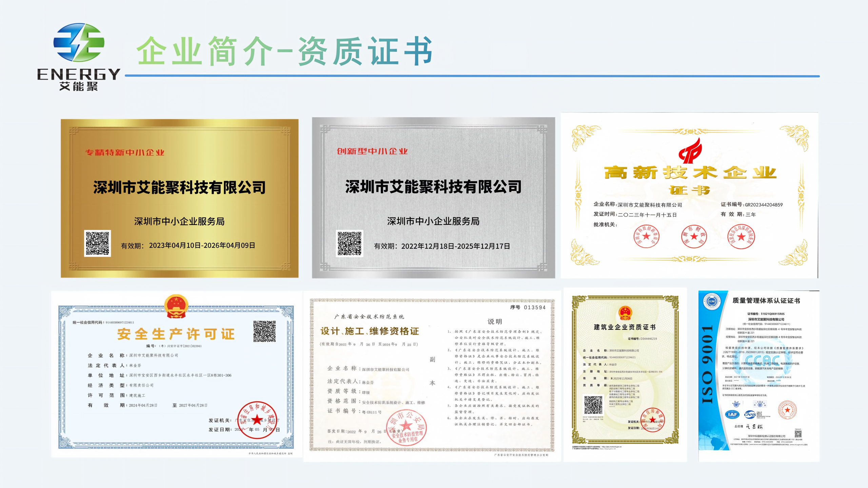This screenshot has width=868, height=488.
Task: Click the QR code on 安全生产许可证
Action: pyautogui.click(x=264, y=331)
